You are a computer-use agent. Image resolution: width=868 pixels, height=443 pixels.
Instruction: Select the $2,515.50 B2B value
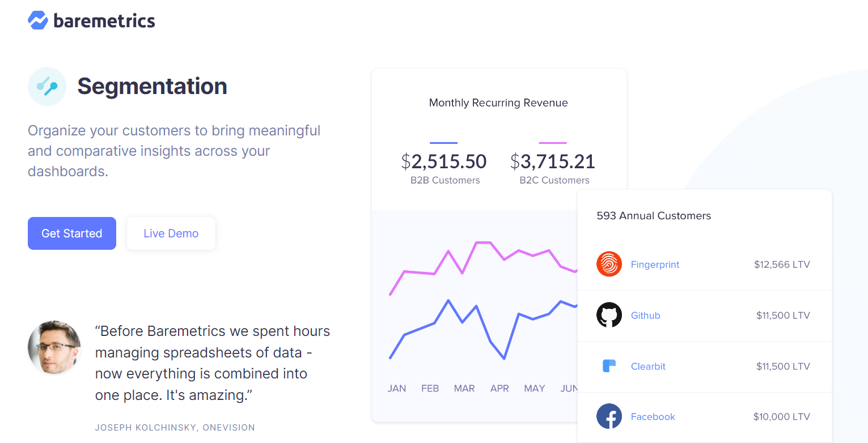point(444,161)
